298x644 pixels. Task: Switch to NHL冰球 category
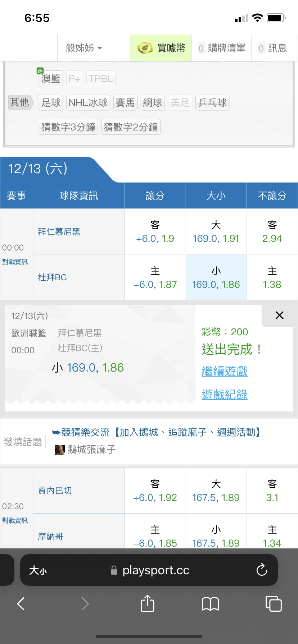coord(88,103)
